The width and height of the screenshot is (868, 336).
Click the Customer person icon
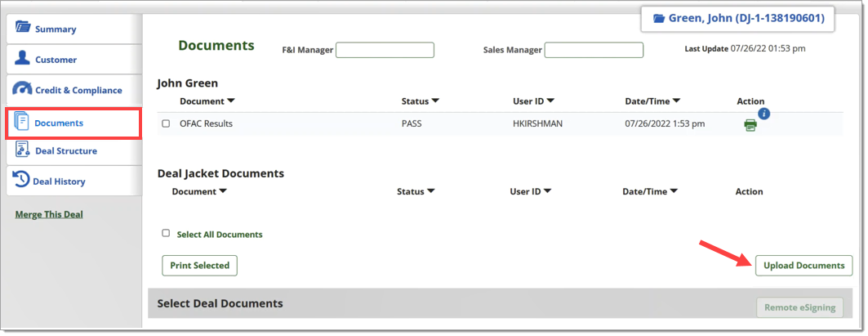click(x=22, y=58)
